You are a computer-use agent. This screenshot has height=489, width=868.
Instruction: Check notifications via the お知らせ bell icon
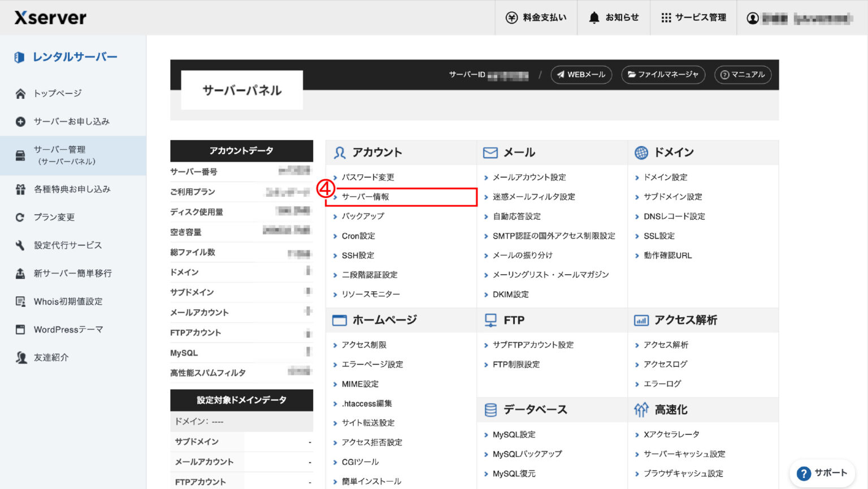(x=593, y=17)
